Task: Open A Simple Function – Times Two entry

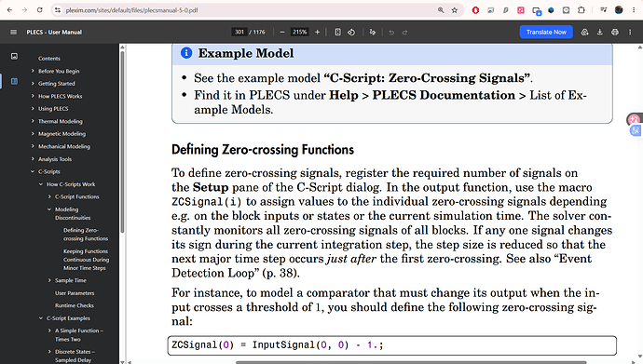Action: [79, 335]
